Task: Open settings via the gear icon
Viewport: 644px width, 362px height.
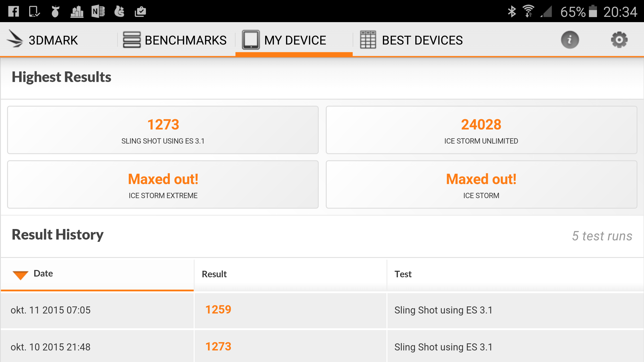Action: [x=619, y=40]
